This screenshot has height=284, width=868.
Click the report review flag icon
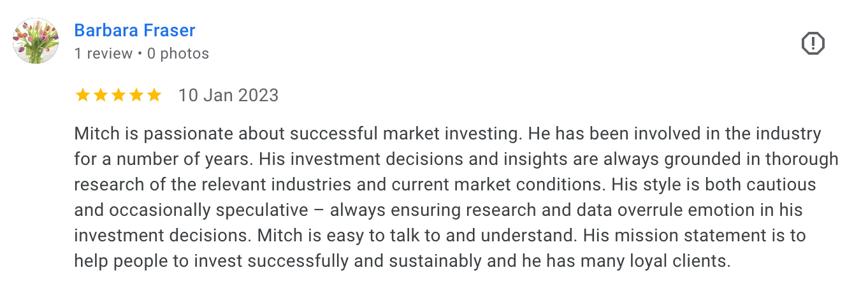(813, 44)
